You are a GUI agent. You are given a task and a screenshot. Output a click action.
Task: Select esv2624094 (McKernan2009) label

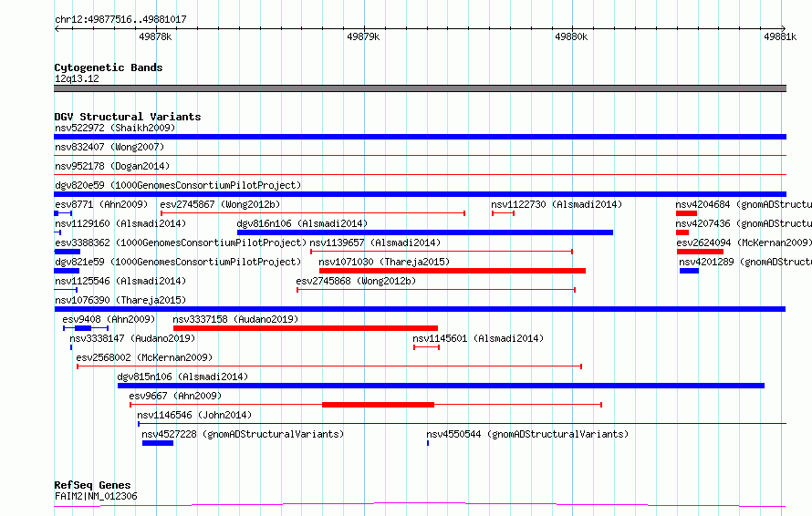pos(744,243)
